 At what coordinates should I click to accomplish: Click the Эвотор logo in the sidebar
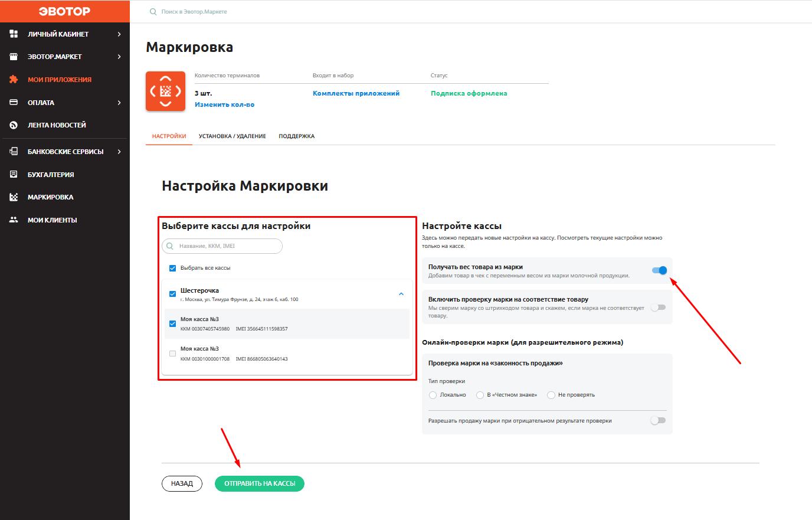tap(64, 11)
